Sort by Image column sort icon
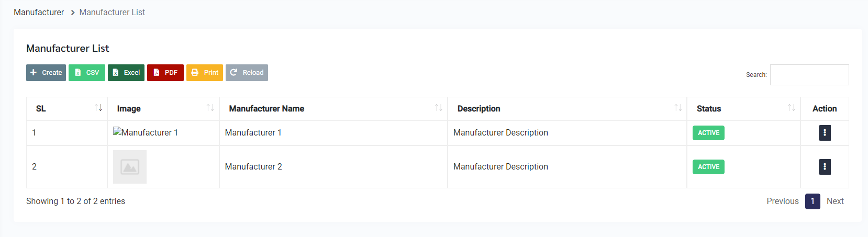This screenshot has width=868, height=237. 210,108
